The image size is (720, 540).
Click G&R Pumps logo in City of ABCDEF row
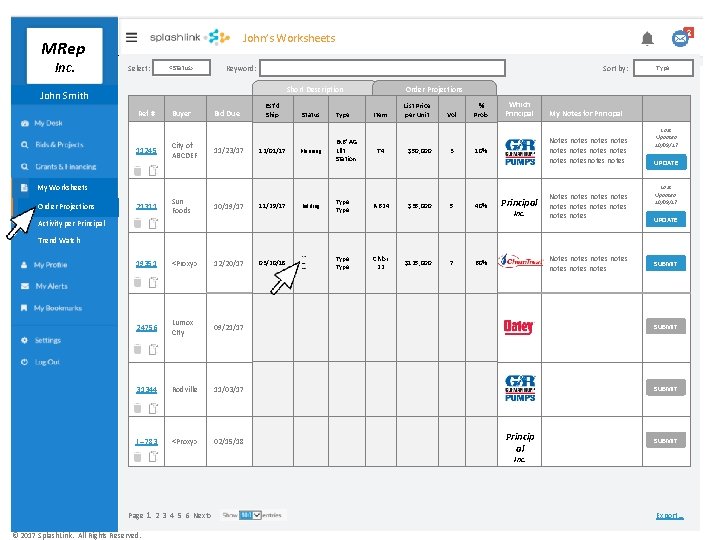(520, 152)
